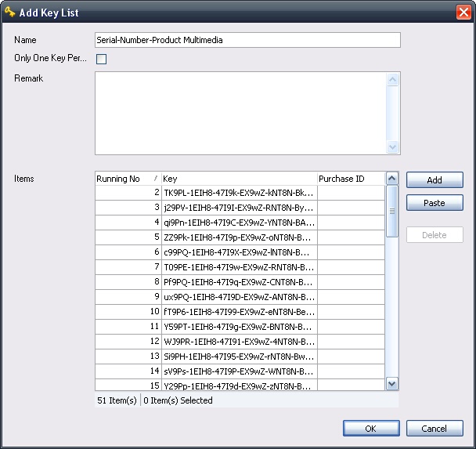
Task: Select row 2 key starting with TK9PL
Action: pos(238,193)
